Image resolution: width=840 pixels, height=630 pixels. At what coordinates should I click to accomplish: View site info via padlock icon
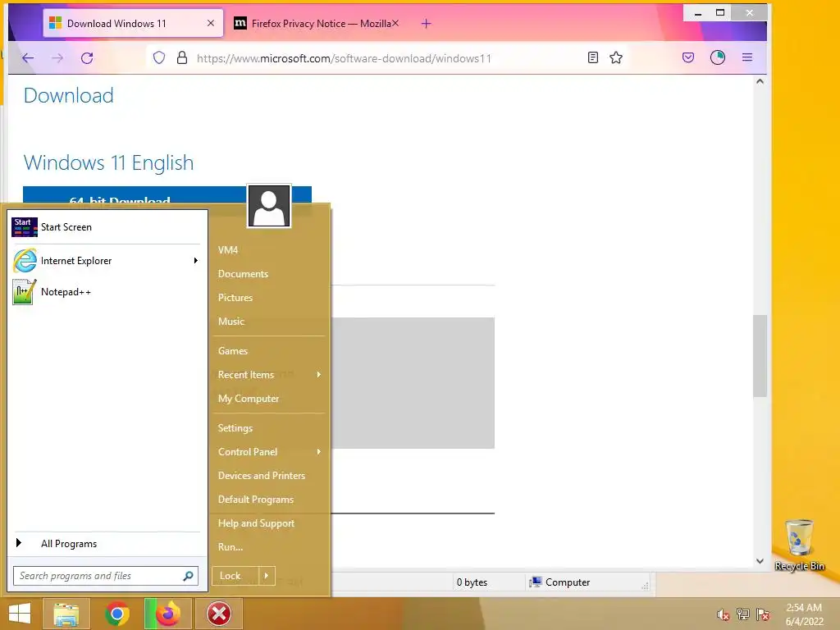(182, 58)
